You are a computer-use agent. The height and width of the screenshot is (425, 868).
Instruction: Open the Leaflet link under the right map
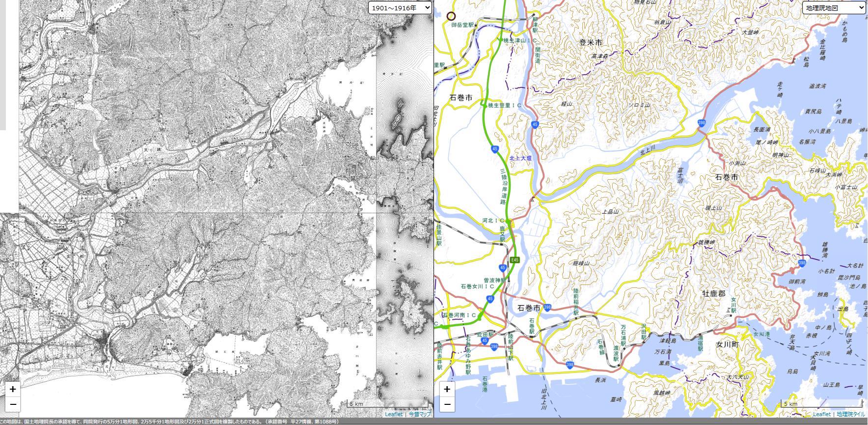pyautogui.click(x=822, y=414)
